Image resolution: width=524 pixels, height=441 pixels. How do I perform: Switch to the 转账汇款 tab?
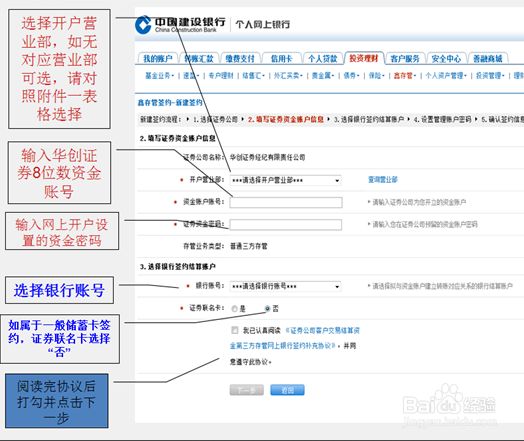(x=199, y=59)
